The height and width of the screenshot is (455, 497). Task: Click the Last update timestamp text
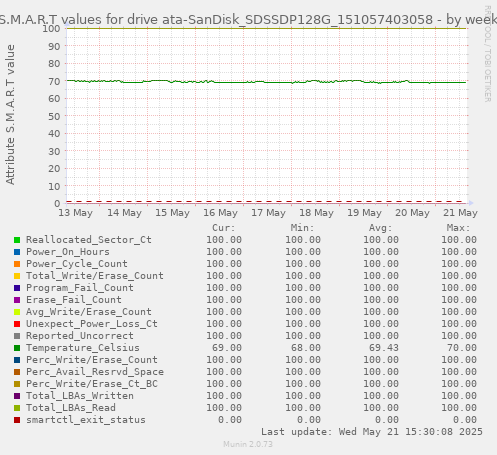[x=372, y=432]
